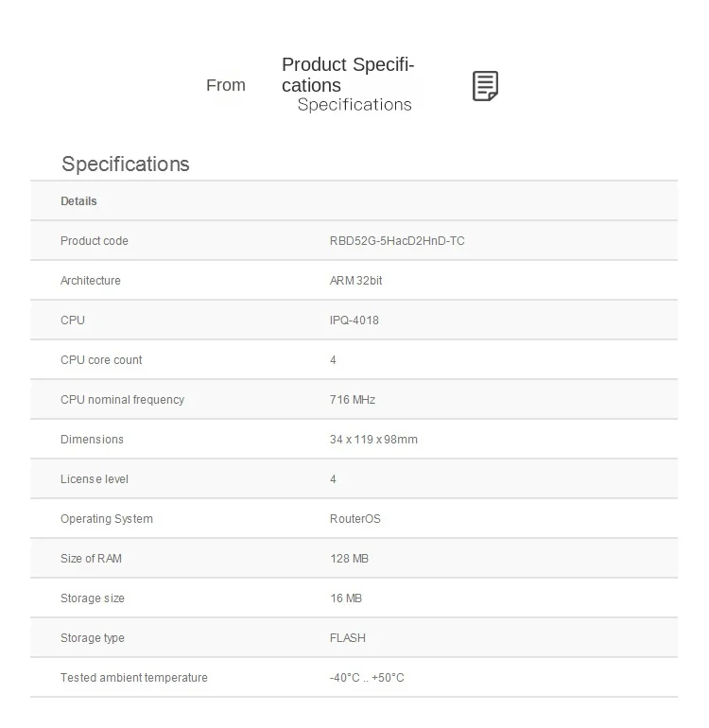The image size is (709, 728).
Task: Click the "Details" table header row
Action: pos(78,201)
